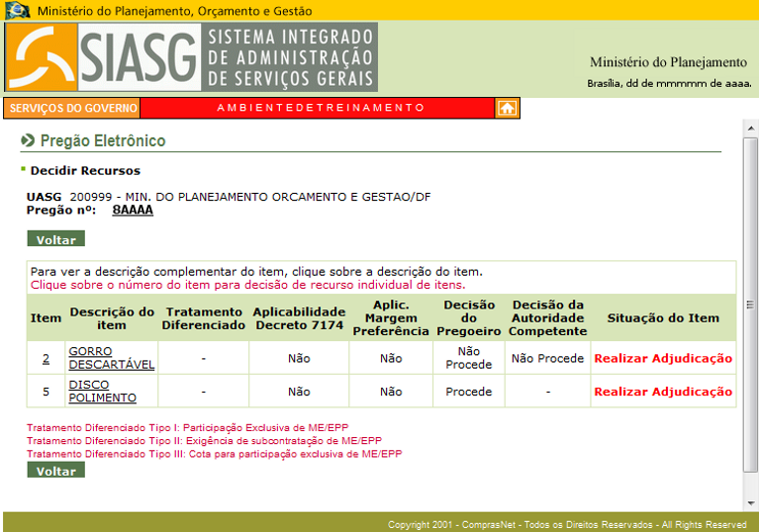Click Não Procede authority decision for item 2
The height and width of the screenshot is (532, 759).
pyautogui.click(x=547, y=358)
